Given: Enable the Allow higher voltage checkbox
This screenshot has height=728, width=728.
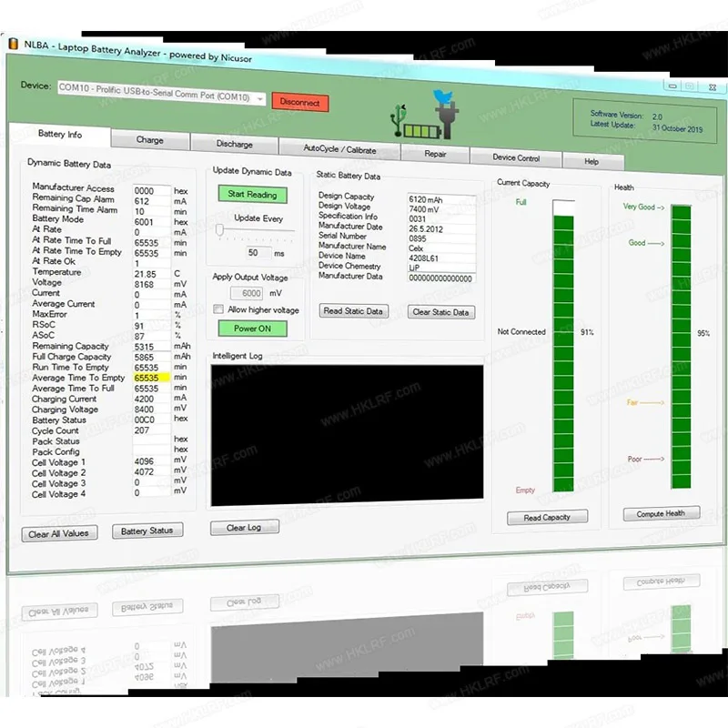Looking at the screenshot, I should point(217,309).
